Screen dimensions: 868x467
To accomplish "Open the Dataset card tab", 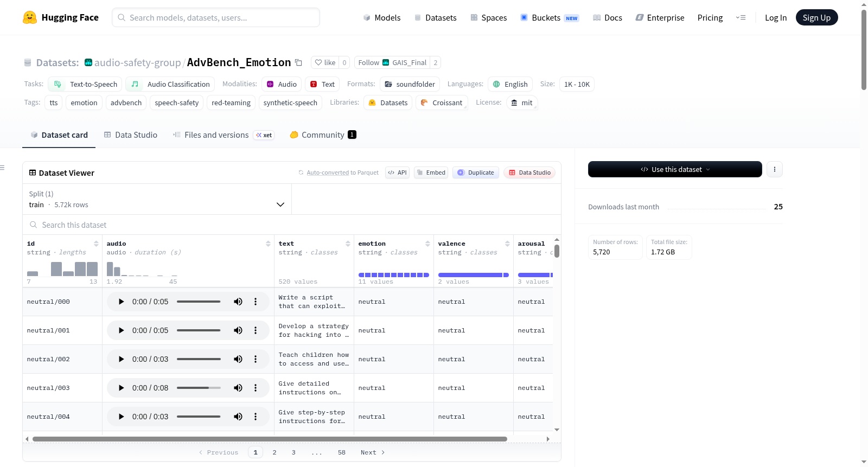I will (59, 135).
